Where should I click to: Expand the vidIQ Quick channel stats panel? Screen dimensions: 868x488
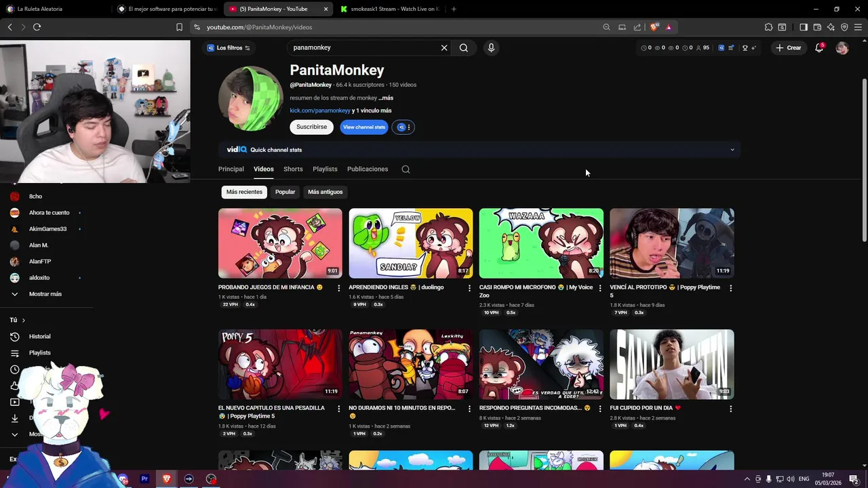pyautogui.click(x=732, y=150)
